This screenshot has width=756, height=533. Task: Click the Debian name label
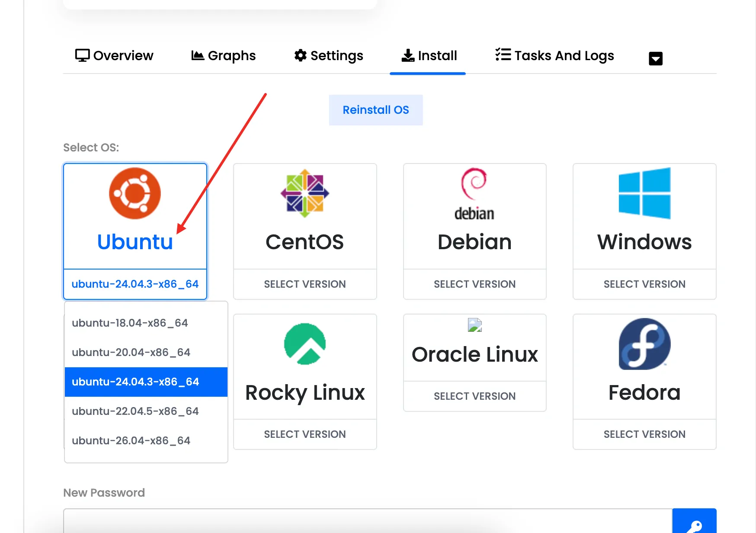click(x=475, y=242)
